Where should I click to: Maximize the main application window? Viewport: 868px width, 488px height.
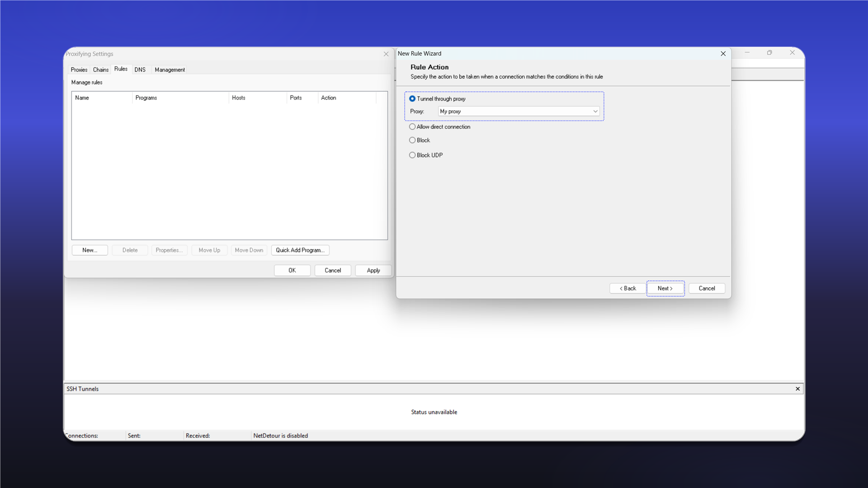tap(769, 53)
